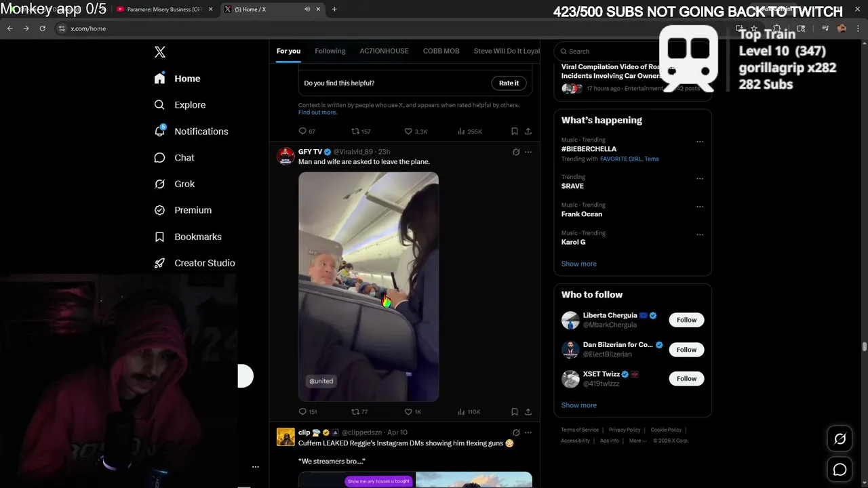
Task: Open Grok explain icon on GFY TV post
Action: coord(516,152)
